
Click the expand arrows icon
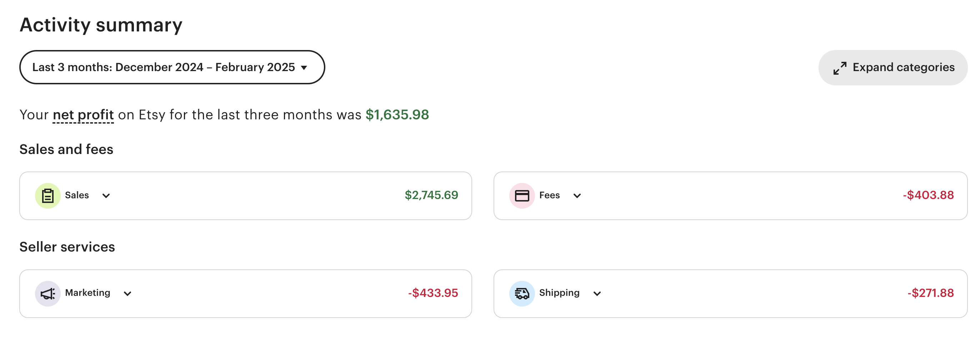(x=840, y=68)
